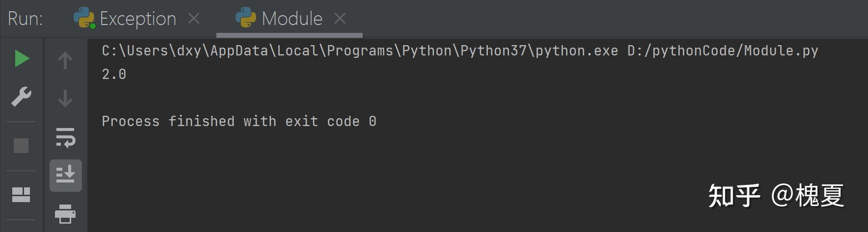Select the Module run tab
Image resolution: width=868 pixels, height=232 pixels.
click(292, 19)
